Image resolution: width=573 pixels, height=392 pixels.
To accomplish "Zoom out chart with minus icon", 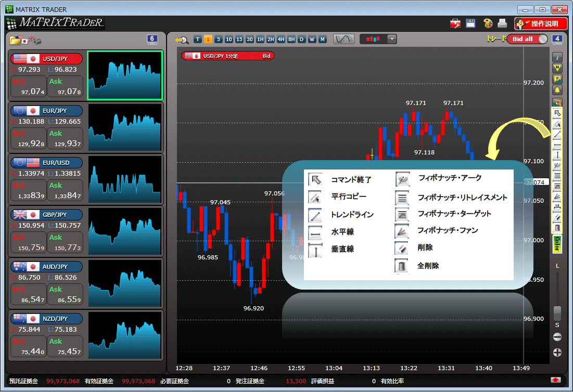I will [557, 337].
